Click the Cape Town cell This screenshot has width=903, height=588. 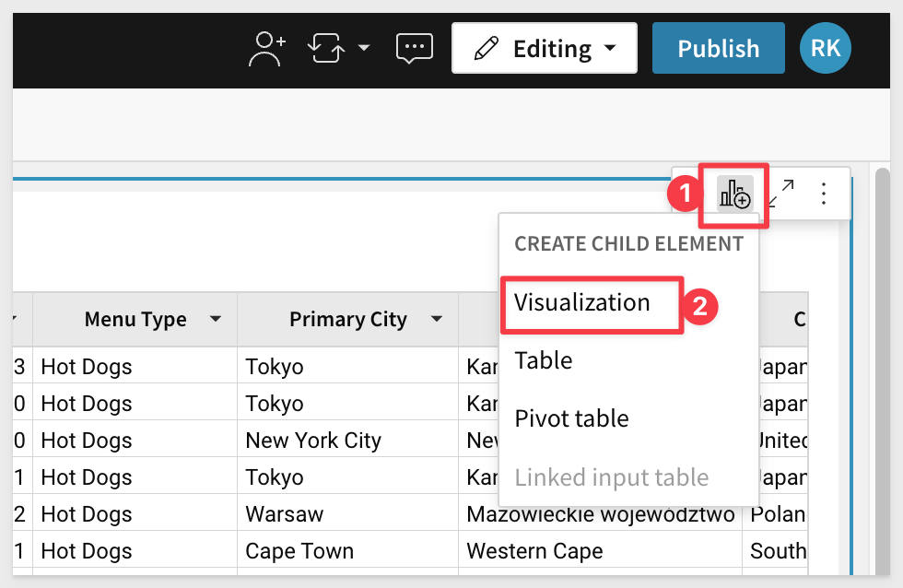[x=299, y=551]
